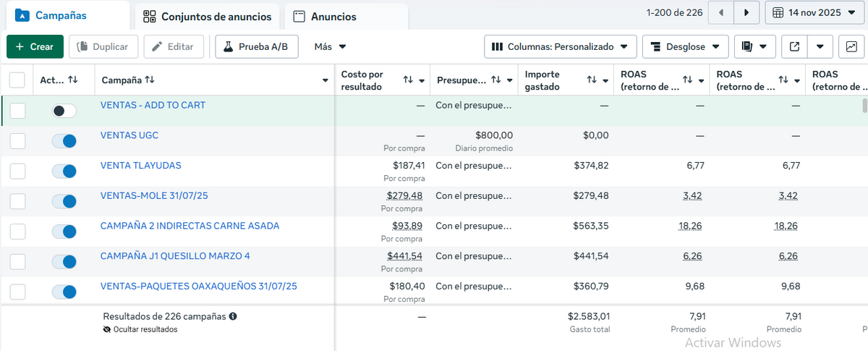Open CAMPAÑA 2 INDIRECTAS CARNE ASADA link
The image size is (868, 351).
coord(190,226)
